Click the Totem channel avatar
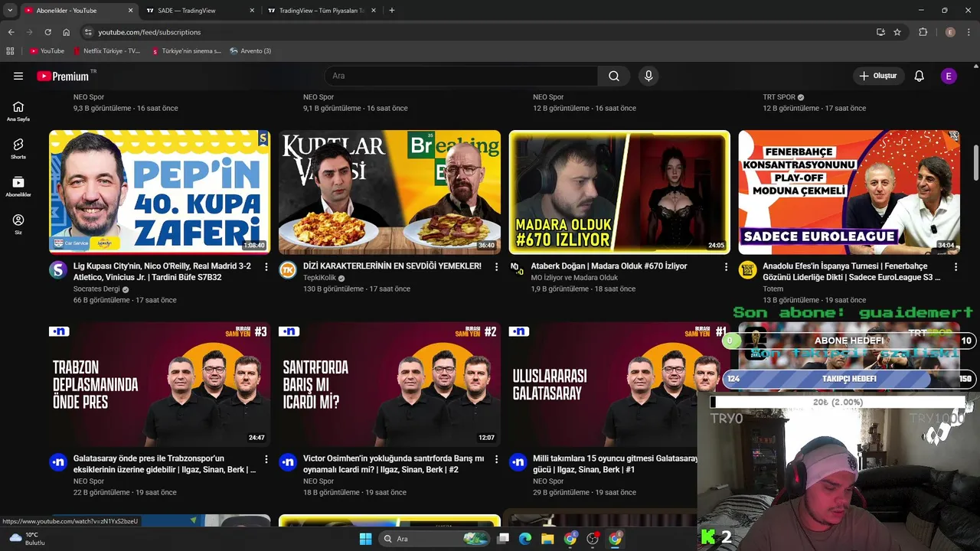Screen dimensions: 980x551 tap(747, 269)
